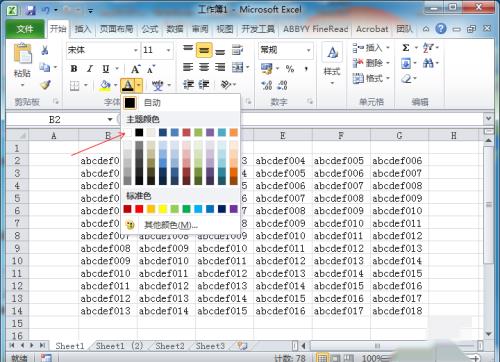Select the Cut scissors icon
The width and height of the screenshot is (500, 362).
(x=45, y=50)
